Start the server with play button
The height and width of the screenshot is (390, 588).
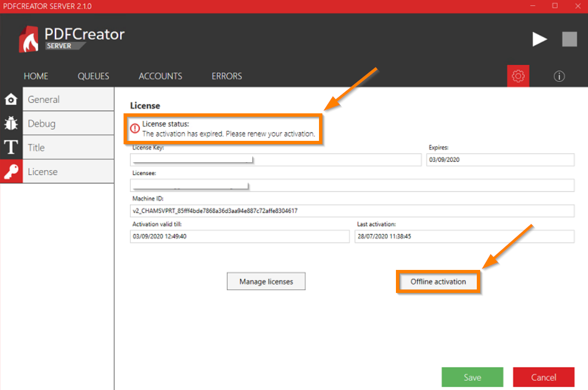pos(539,39)
